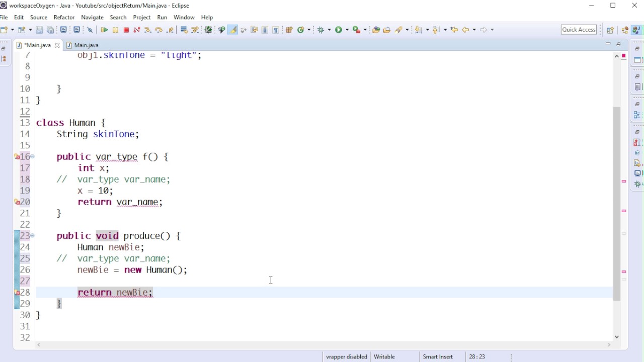
Task: Click the Save icon
Action: (x=39, y=30)
